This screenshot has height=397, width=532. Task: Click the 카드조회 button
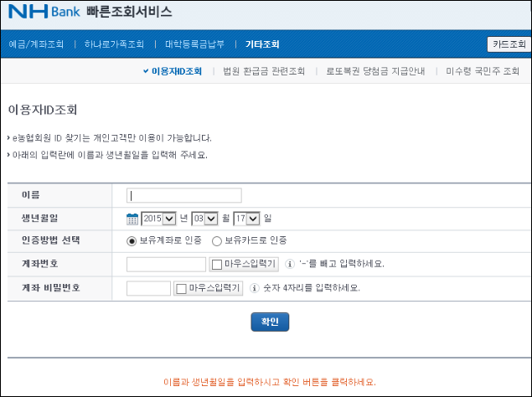pos(509,44)
